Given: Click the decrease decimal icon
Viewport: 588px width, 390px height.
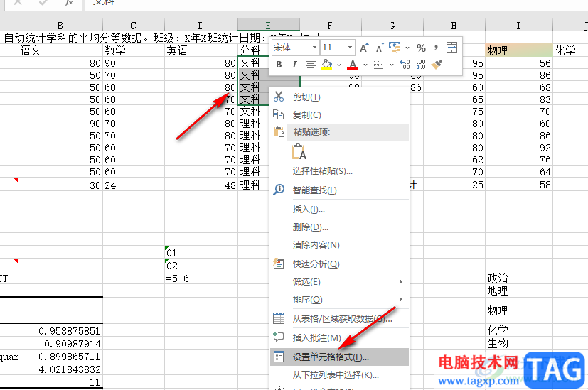Looking at the screenshot, I should pos(420,65).
